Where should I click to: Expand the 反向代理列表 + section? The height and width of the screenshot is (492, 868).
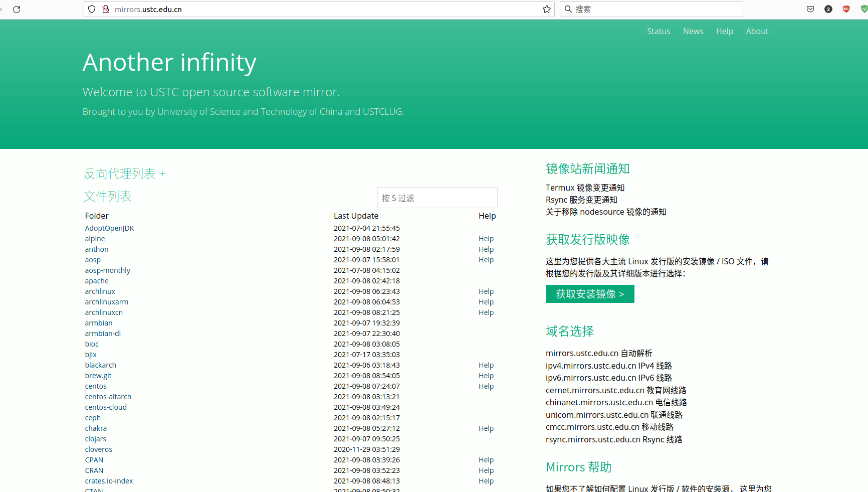point(124,174)
